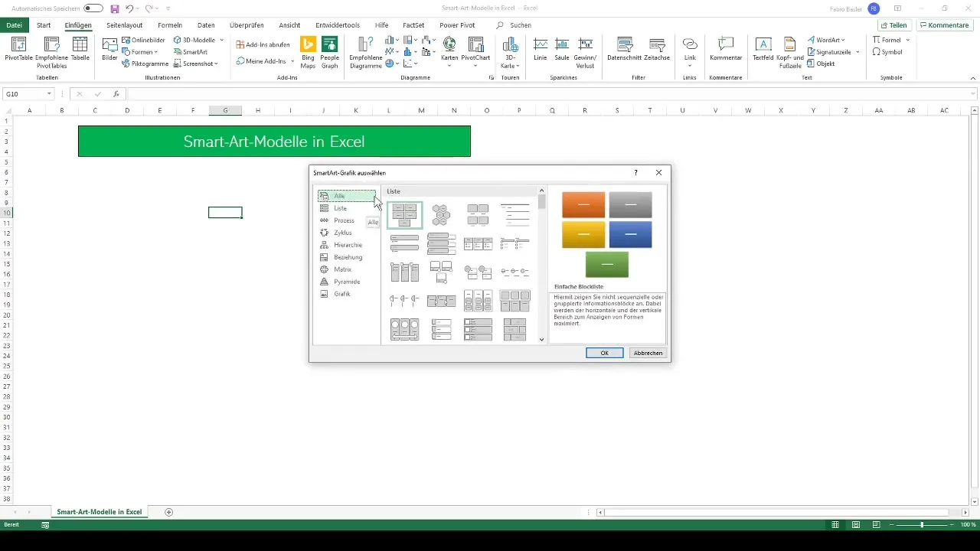
Task: Switch to the Formeln tab
Action: click(x=170, y=25)
